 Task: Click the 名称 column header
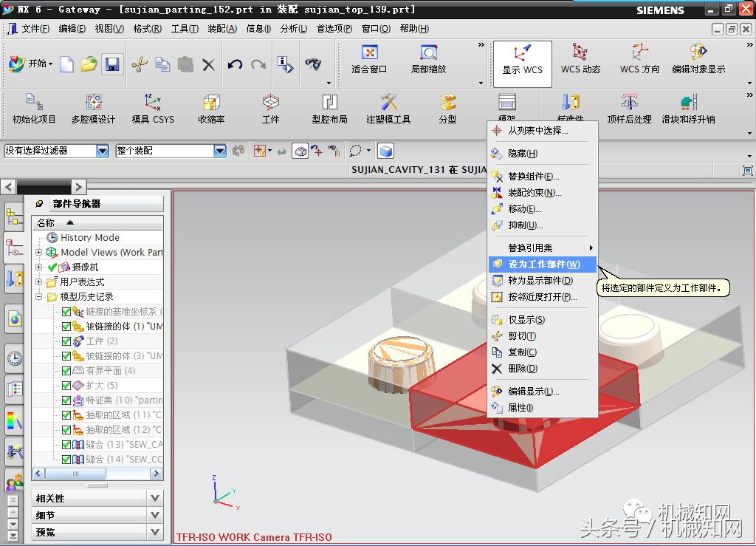98,223
